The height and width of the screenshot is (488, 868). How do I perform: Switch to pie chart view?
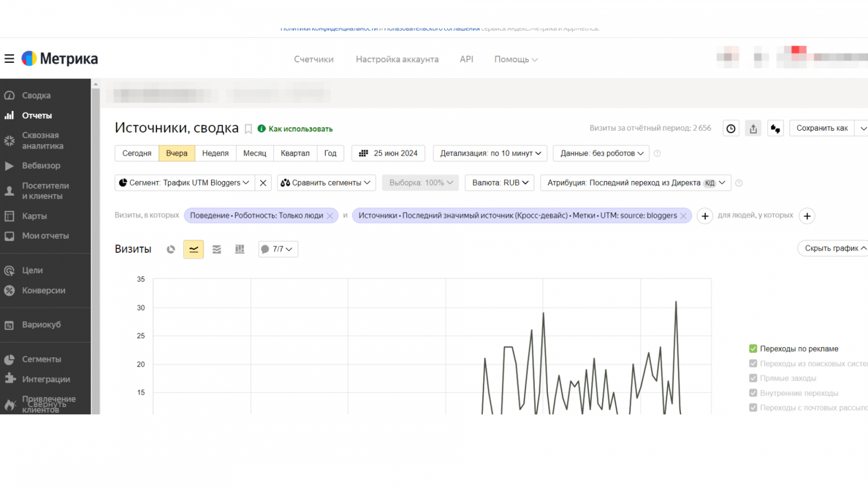click(171, 249)
